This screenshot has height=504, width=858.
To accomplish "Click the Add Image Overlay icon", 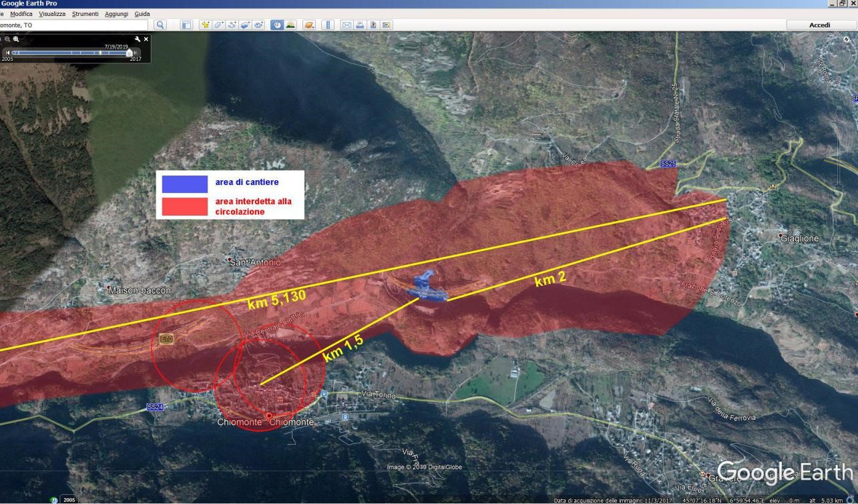I will click(245, 25).
